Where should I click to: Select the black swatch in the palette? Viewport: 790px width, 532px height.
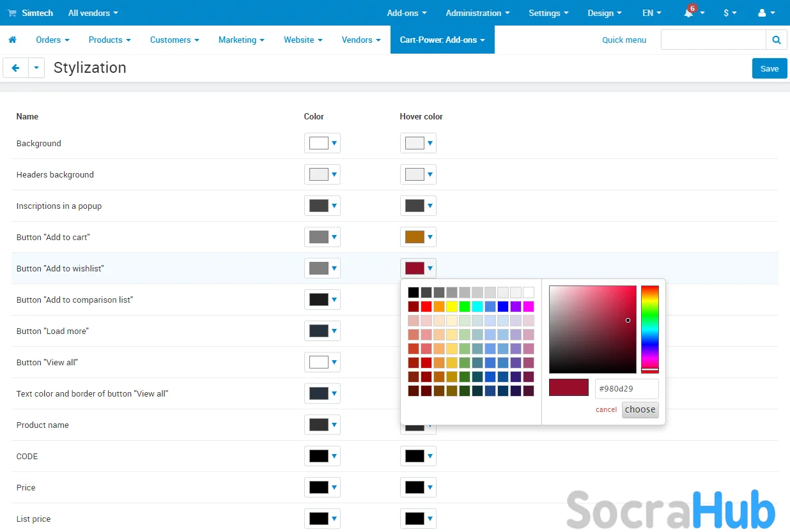[x=414, y=293]
